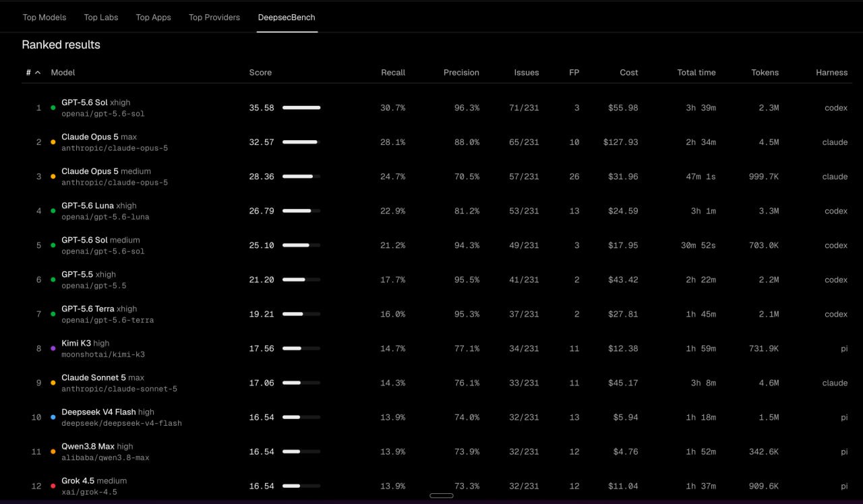
Task: Sort by the Tokens column header
Action: [x=765, y=72]
